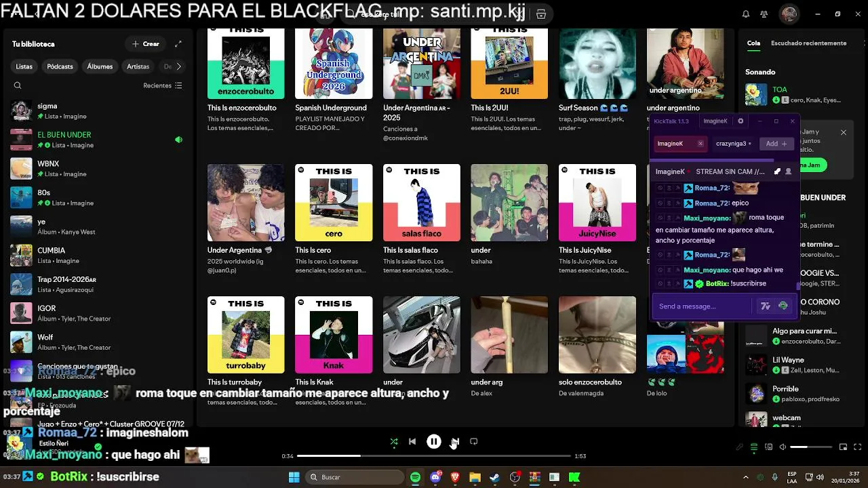Click Add button in KickTalk
This screenshot has width=868, height=488.
click(x=776, y=144)
